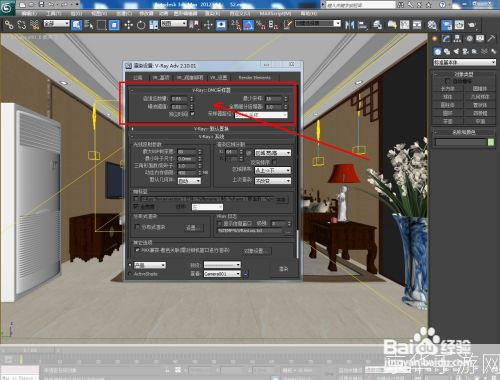Toggle the Angle Snap icon
The width and height of the screenshot is (500, 380).
pyautogui.click(x=248, y=25)
